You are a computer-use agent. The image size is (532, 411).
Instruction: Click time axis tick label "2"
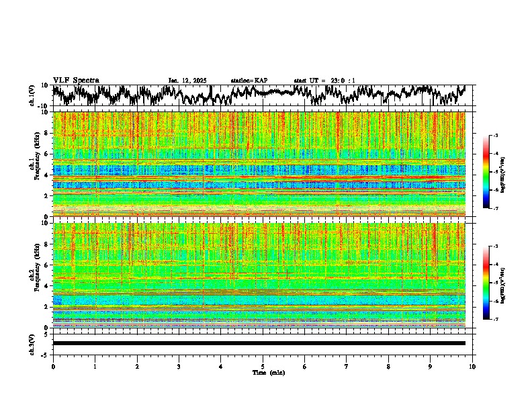coord(137,367)
